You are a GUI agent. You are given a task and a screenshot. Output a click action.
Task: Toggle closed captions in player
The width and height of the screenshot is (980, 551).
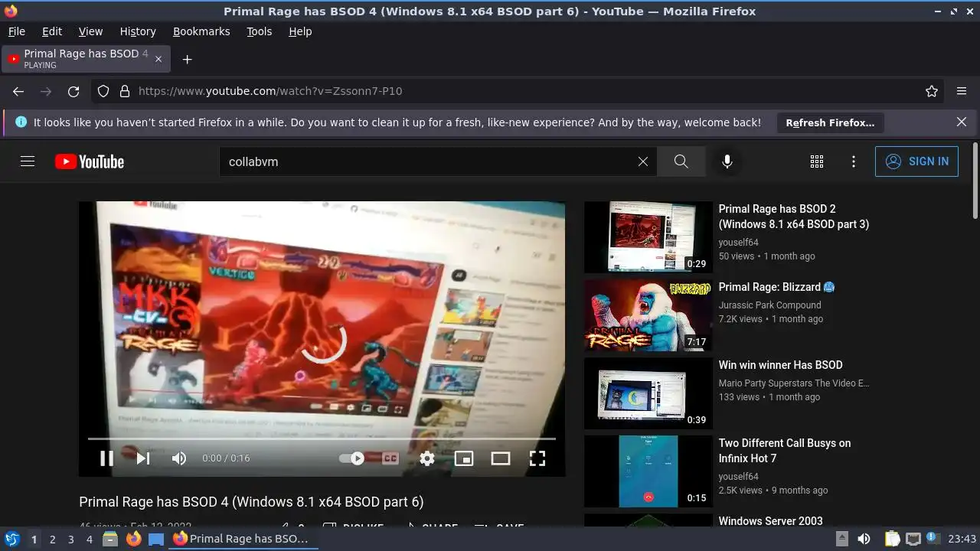pyautogui.click(x=390, y=458)
